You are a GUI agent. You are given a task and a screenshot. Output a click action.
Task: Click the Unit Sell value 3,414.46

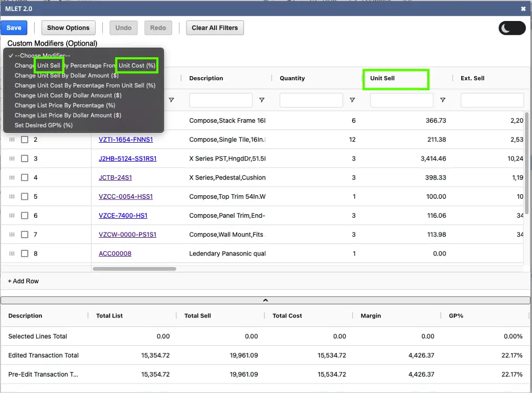tap(433, 158)
